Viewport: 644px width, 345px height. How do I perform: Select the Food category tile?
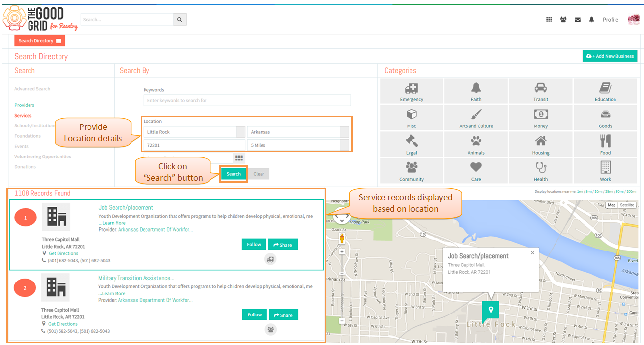(605, 145)
